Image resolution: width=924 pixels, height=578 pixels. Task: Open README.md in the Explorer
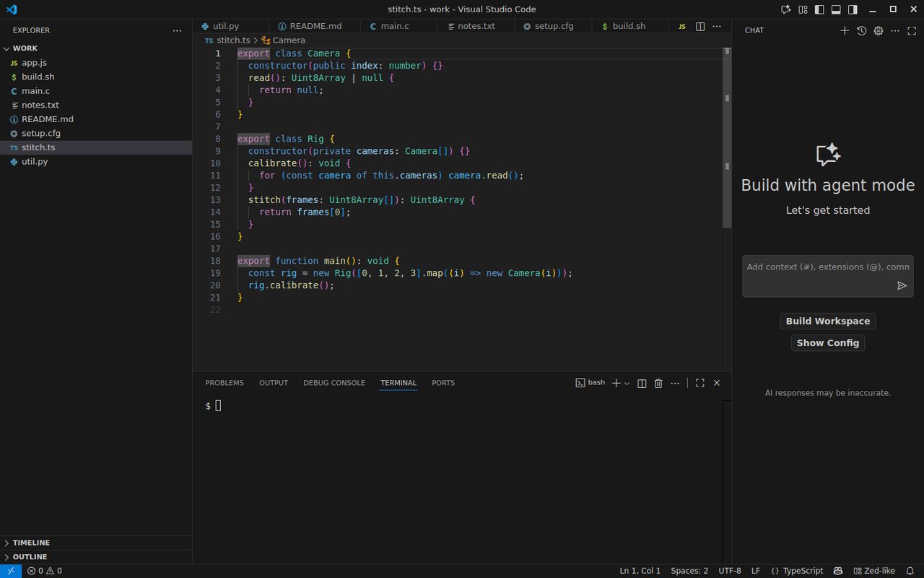[96, 119]
